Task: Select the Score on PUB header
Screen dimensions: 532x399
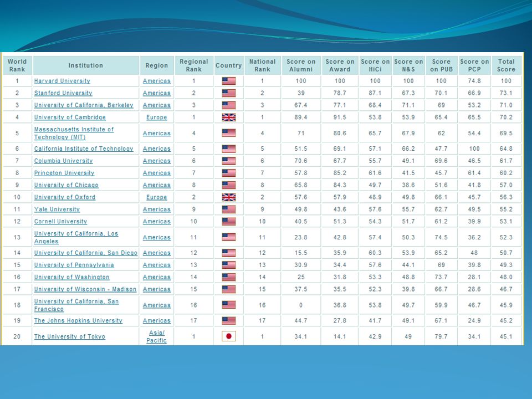Action: pyautogui.click(x=442, y=65)
